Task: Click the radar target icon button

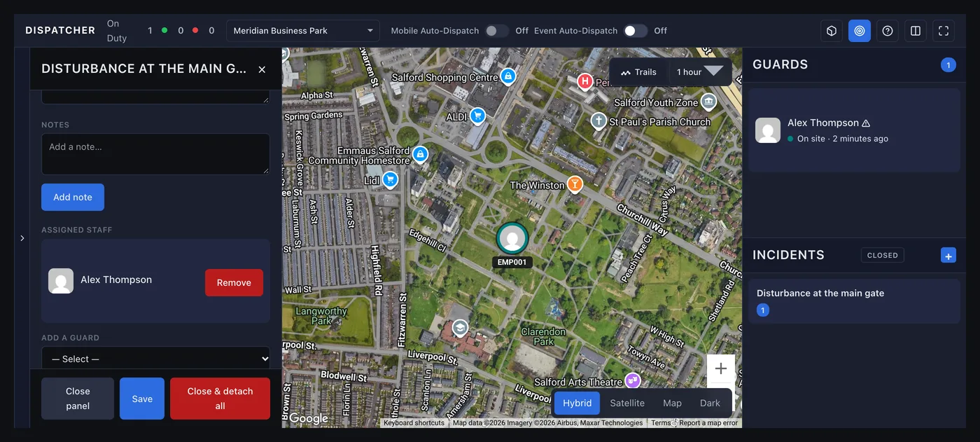Action: (x=860, y=31)
